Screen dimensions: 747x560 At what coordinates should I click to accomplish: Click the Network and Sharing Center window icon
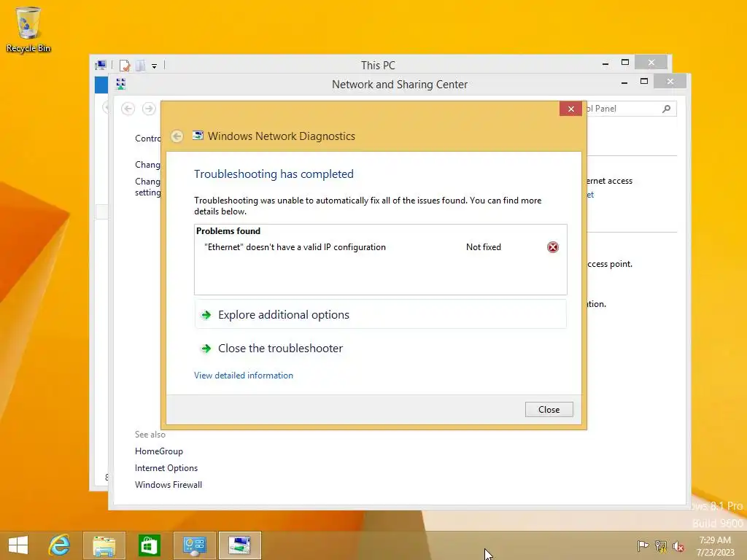pos(120,85)
